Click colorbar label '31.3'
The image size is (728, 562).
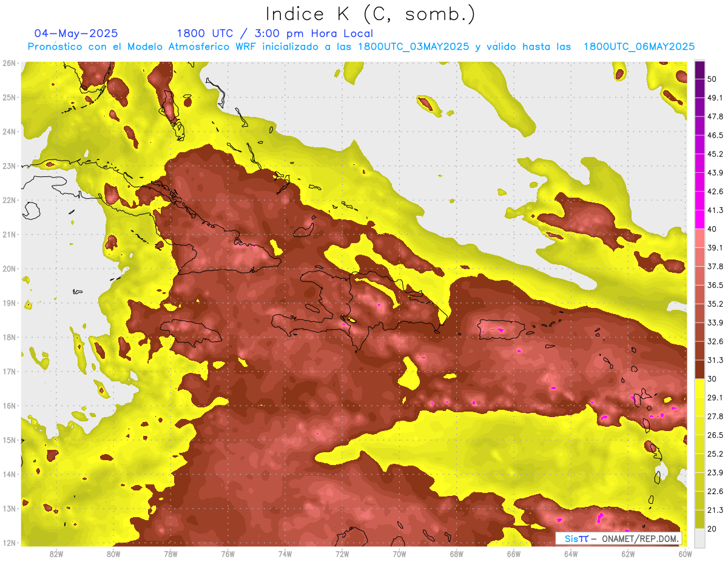pyautogui.click(x=715, y=360)
